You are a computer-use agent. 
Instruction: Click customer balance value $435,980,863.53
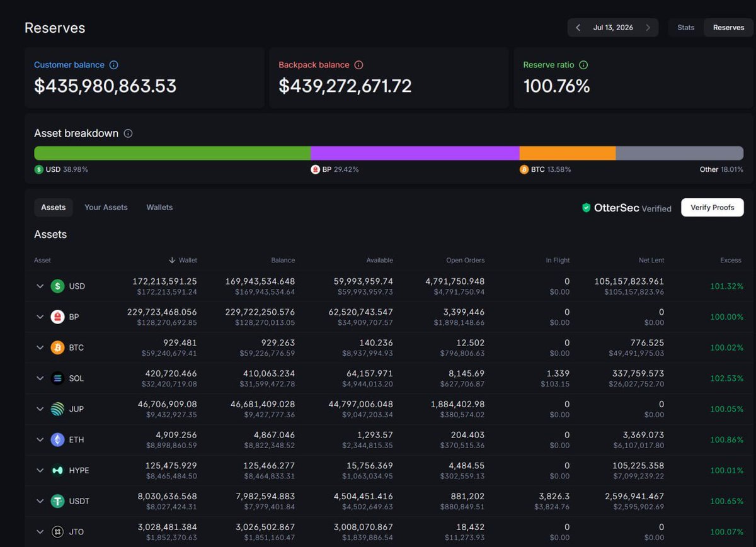pos(105,86)
